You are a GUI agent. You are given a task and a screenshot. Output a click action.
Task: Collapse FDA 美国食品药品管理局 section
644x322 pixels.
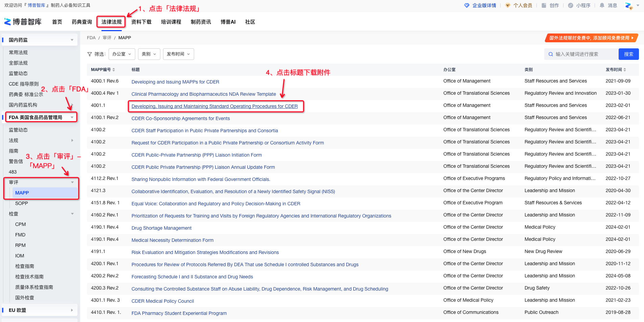pos(72,117)
